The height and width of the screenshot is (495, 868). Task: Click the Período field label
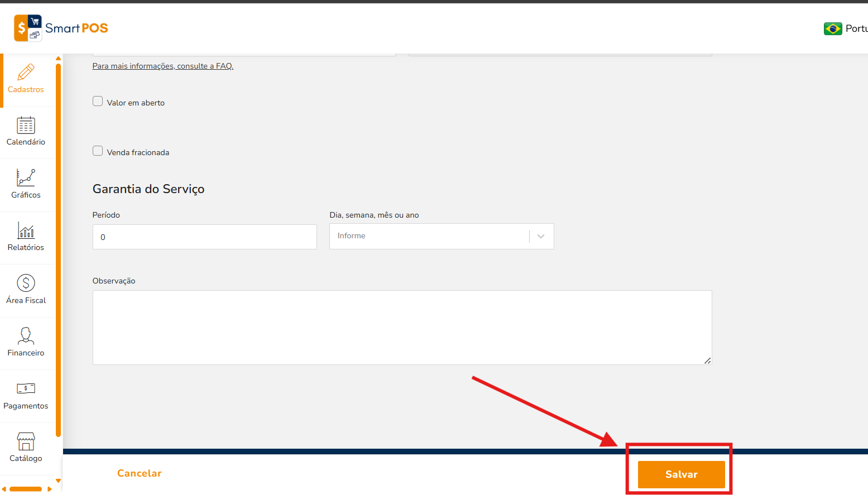106,215
